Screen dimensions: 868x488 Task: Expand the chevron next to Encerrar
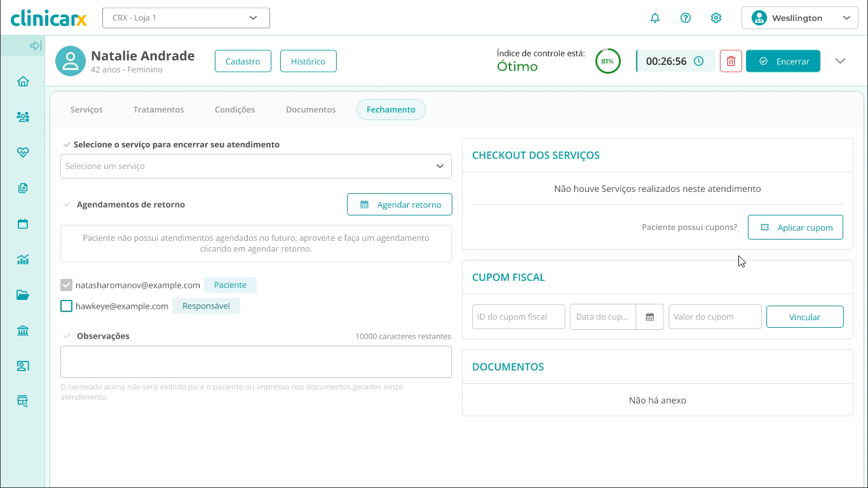(840, 62)
